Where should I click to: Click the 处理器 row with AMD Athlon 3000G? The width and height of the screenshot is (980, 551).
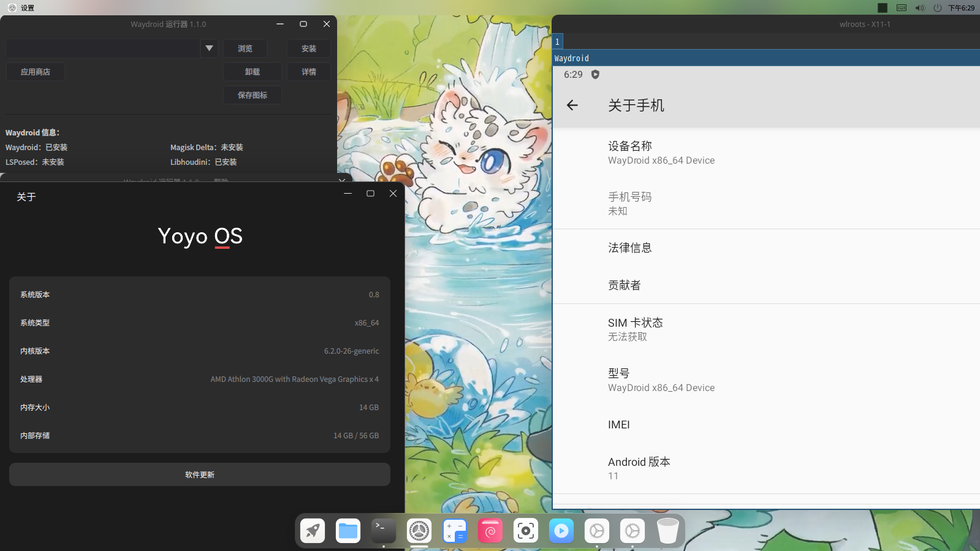(x=200, y=379)
